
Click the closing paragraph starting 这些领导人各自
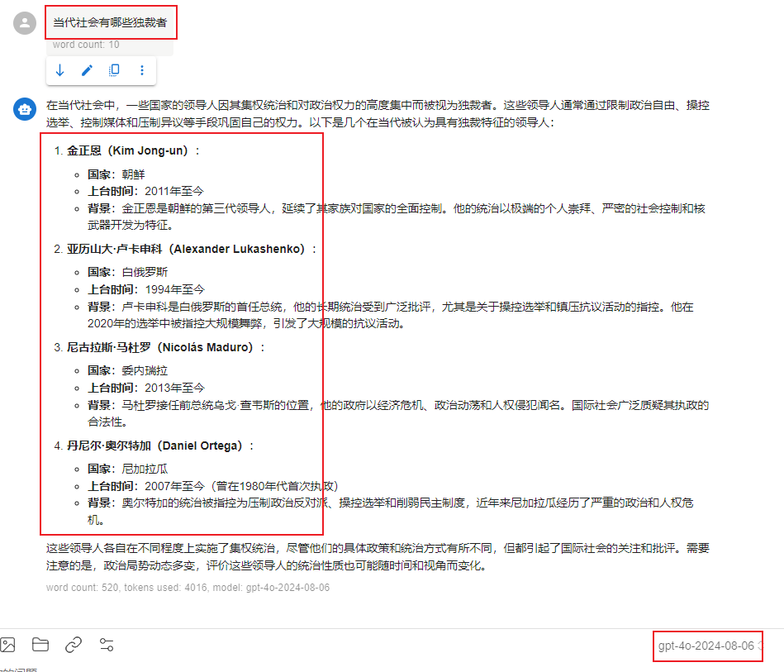pyautogui.click(x=378, y=557)
